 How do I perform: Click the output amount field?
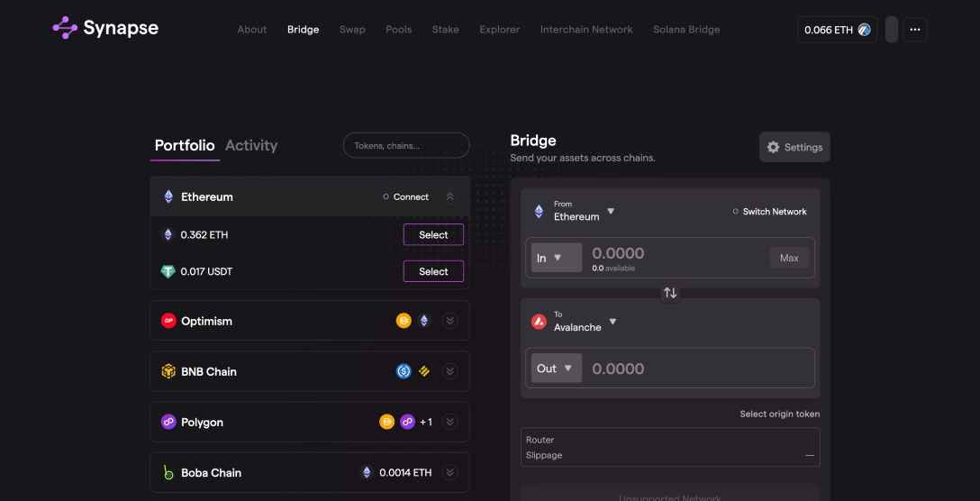pyautogui.click(x=618, y=369)
